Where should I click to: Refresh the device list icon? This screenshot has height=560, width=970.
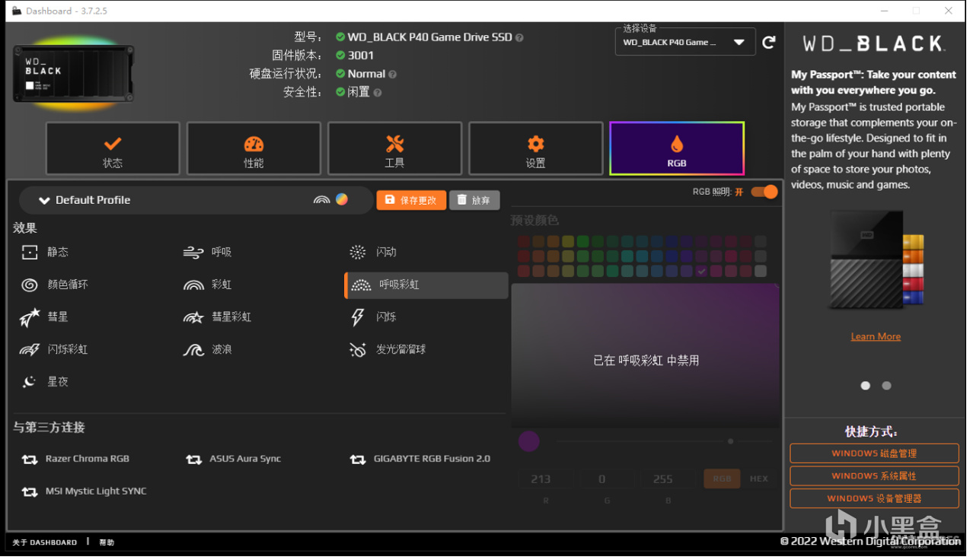tap(769, 43)
